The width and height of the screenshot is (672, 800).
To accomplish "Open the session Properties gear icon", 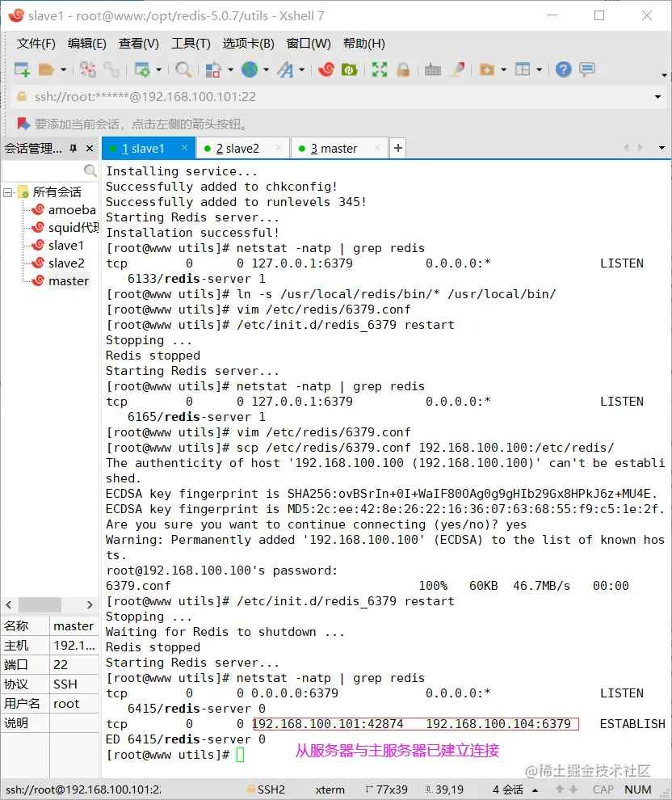I will click(x=141, y=69).
